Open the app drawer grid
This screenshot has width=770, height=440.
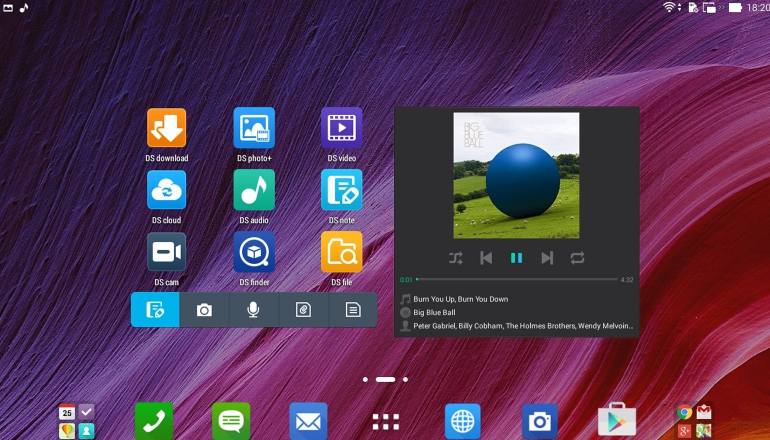click(385, 421)
